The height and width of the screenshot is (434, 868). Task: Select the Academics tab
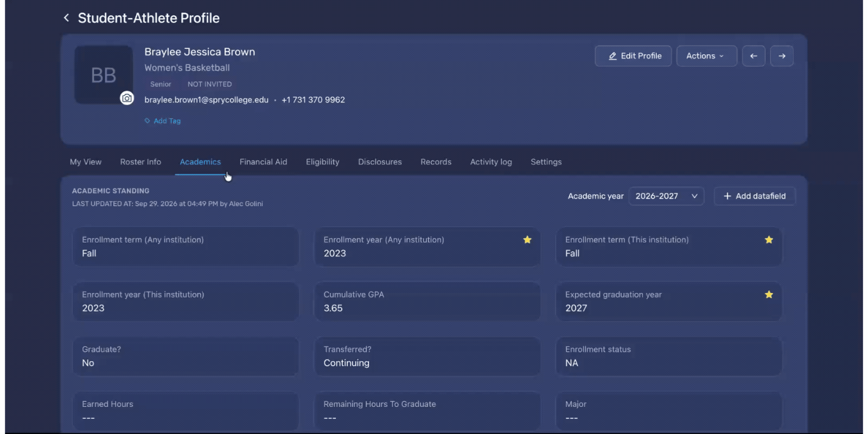(200, 162)
